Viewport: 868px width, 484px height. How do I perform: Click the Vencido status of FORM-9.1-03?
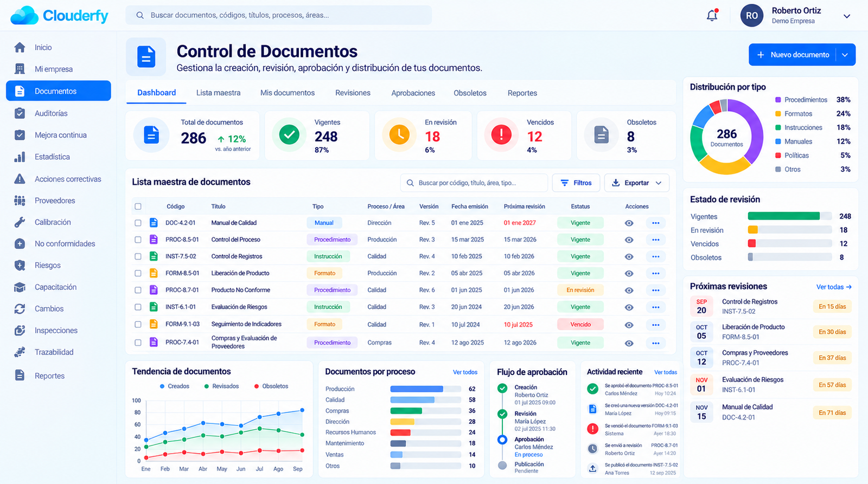[x=580, y=325]
